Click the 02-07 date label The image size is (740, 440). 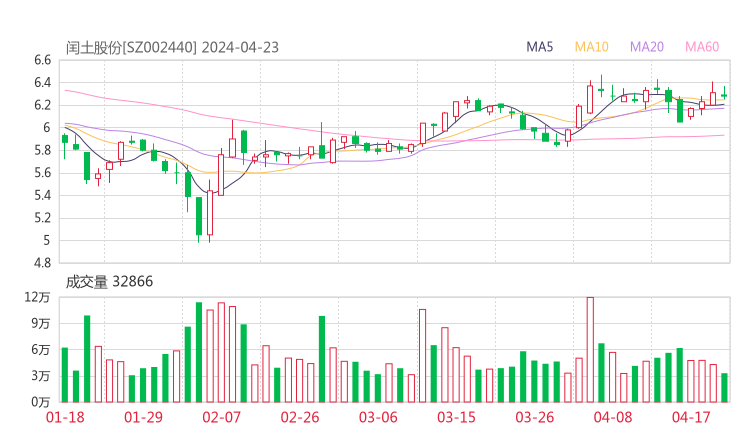pos(221,417)
